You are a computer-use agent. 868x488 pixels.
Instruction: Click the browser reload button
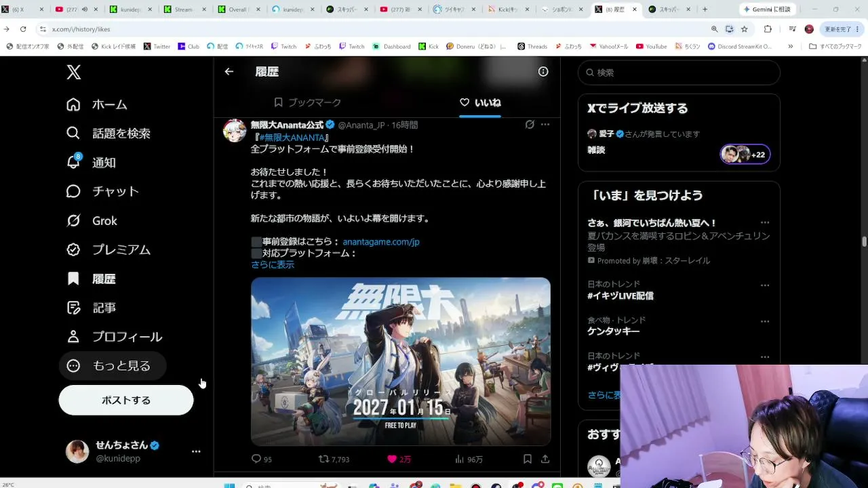click(x=23, y=29)
